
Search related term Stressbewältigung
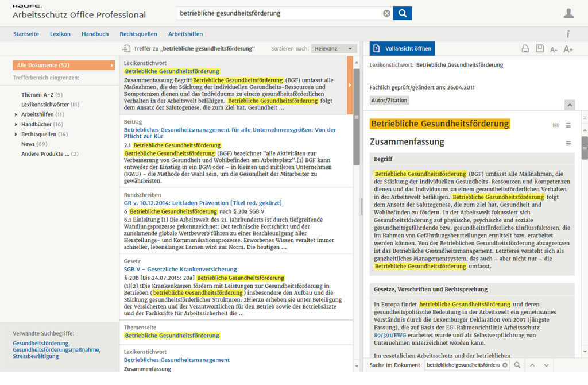tap(36, 356)
